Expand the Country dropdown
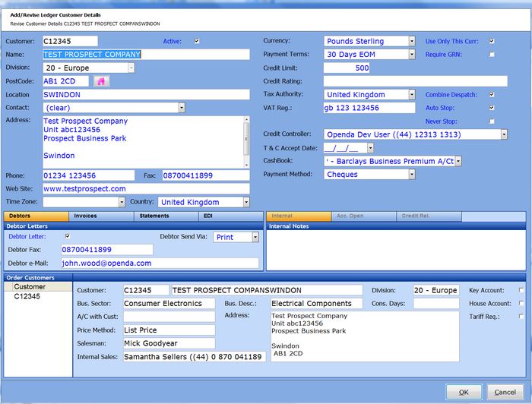 (x=246, y=202)
